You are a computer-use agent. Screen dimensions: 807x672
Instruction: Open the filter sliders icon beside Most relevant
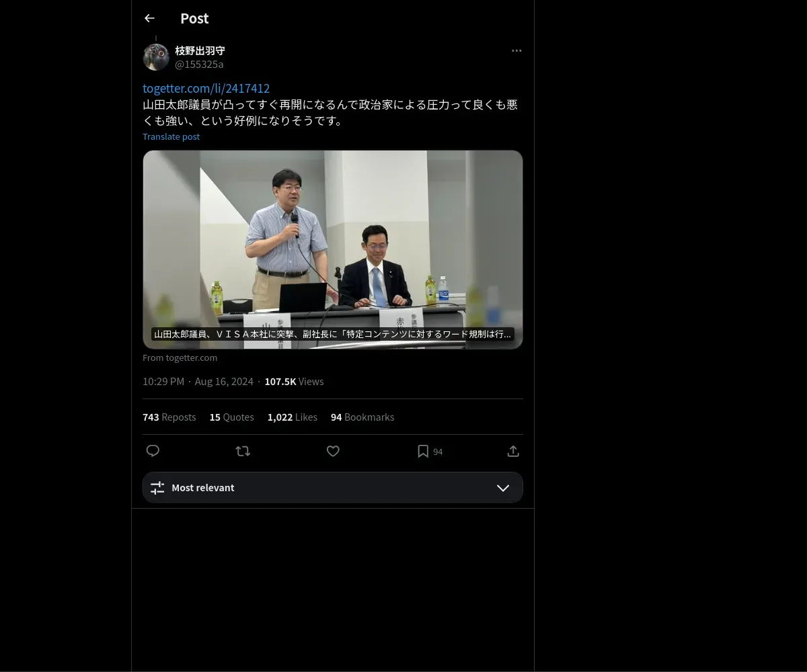point(157,488)
